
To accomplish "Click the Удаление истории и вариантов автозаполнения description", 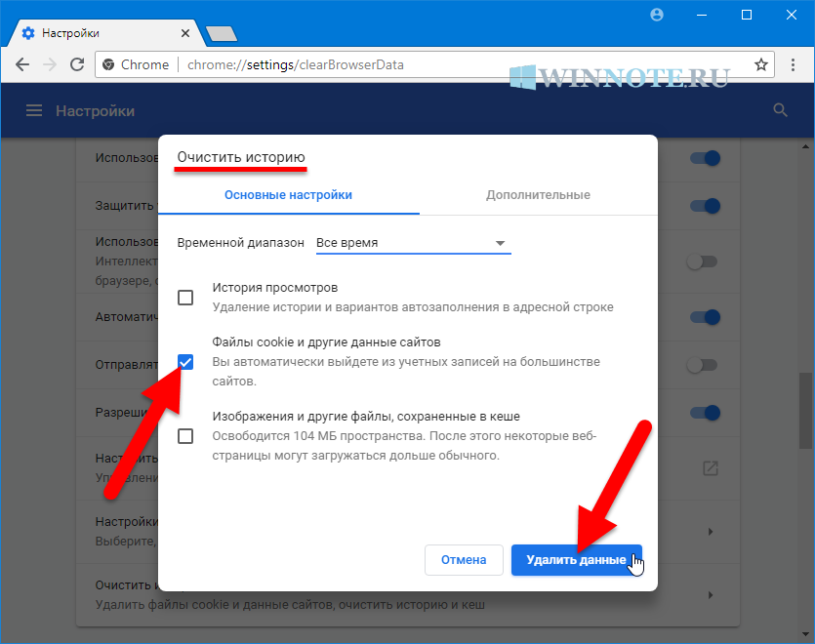I will [413, 307].
